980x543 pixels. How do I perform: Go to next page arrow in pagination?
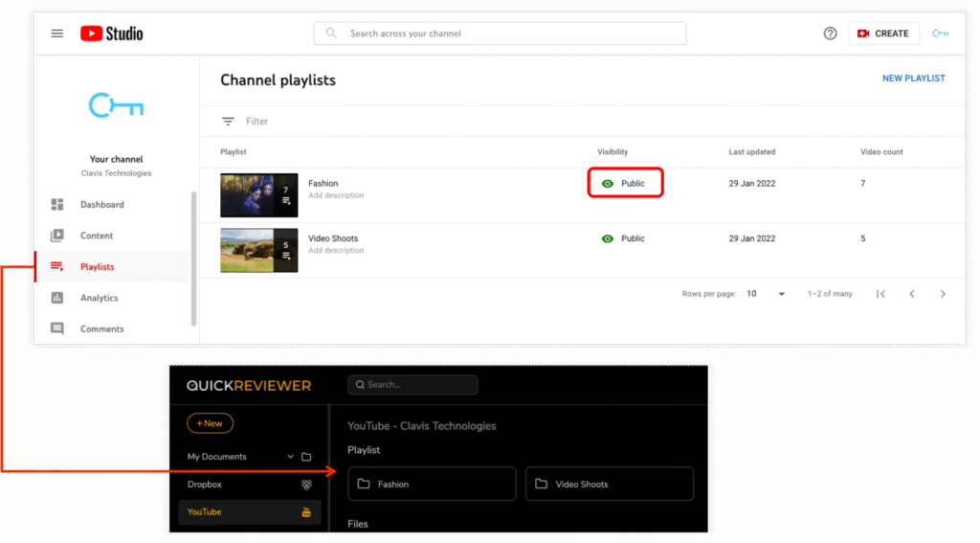click(x=943, y=294)
